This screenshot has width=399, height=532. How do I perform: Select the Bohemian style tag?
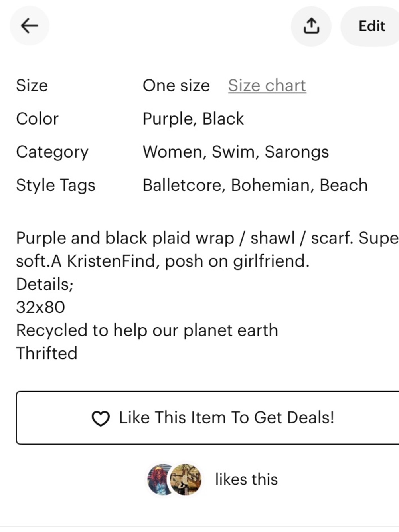[x=273, y=185]
